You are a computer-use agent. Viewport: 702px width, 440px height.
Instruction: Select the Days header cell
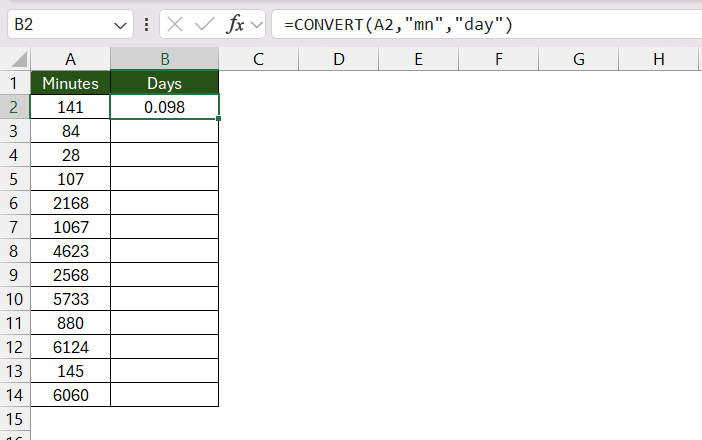pyautogui.click(x=165, y=83)
